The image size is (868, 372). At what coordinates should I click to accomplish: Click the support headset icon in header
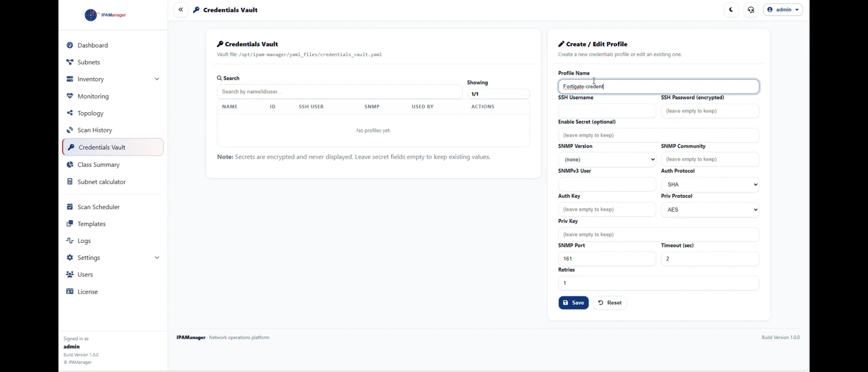751,10
